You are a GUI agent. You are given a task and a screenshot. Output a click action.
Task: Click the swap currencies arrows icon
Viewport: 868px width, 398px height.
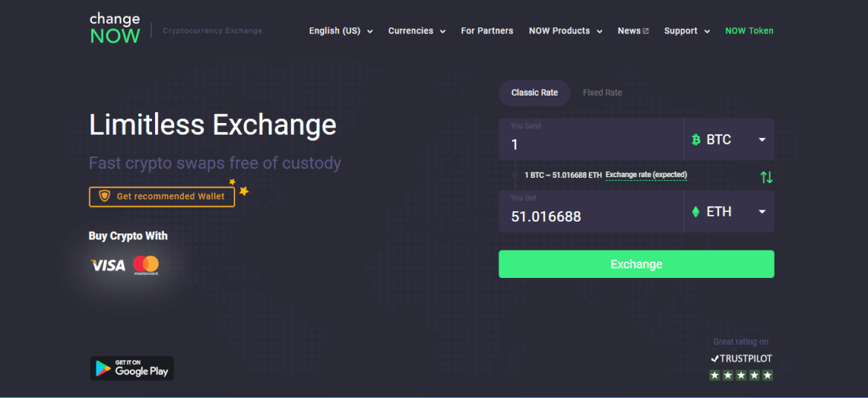click(766, 177)
